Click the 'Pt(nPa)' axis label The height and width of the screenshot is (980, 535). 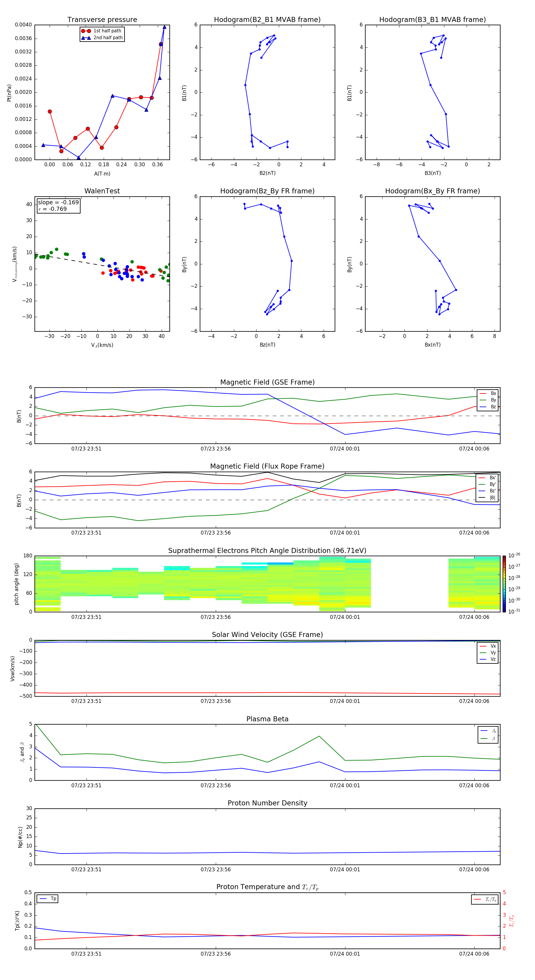(x=9, y=93)
